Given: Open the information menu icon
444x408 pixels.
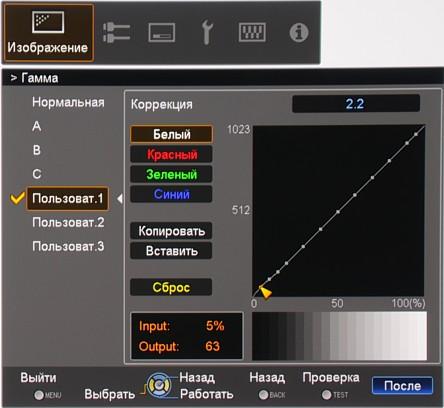Looking at the screenshot, I should point(299,33).
